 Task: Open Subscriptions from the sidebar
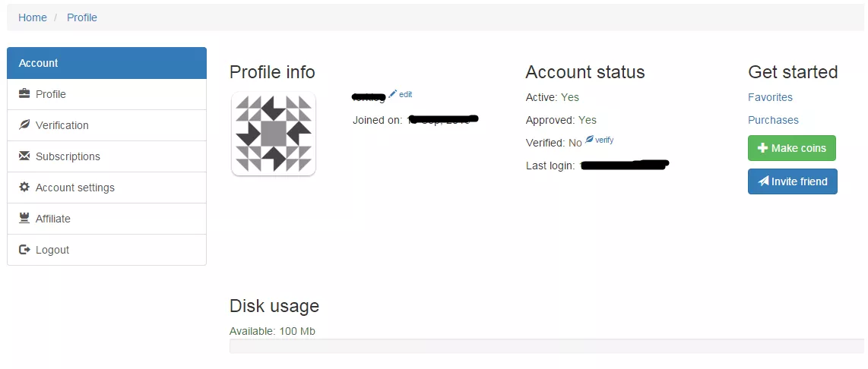point(68,156)
